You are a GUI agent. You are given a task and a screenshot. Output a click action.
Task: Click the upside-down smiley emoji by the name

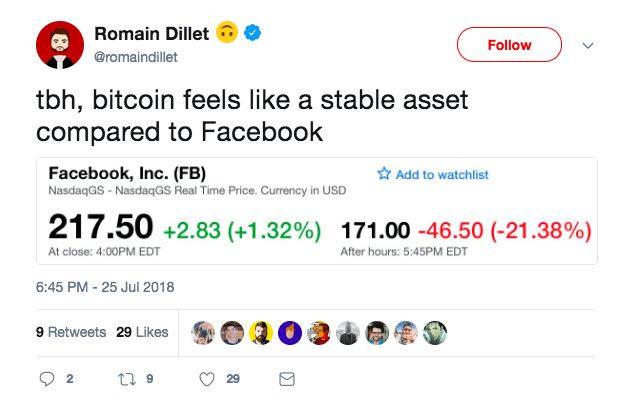pyautogui.click(x=228, y=35)
